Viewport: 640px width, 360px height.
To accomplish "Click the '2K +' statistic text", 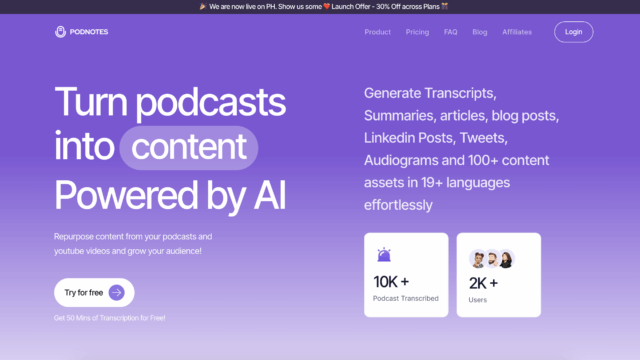I will click(x=483, y=283).
